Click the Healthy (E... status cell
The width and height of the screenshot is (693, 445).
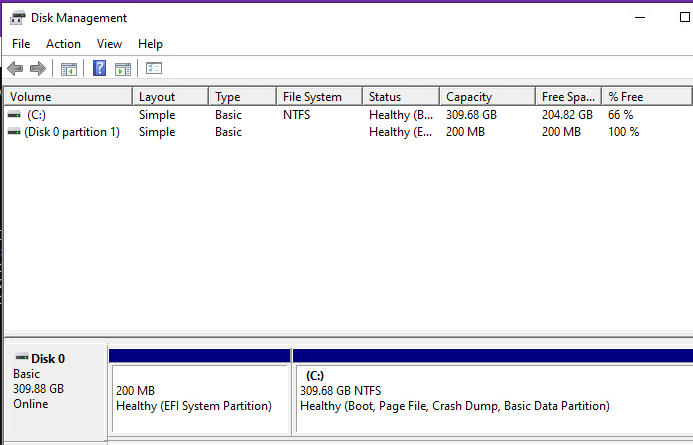pos(400,132)
